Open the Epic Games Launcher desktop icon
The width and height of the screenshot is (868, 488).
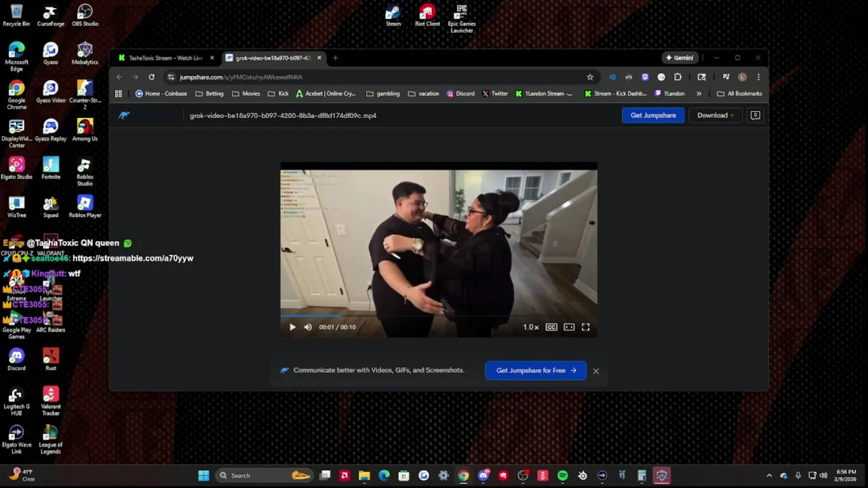coord(462,18)
